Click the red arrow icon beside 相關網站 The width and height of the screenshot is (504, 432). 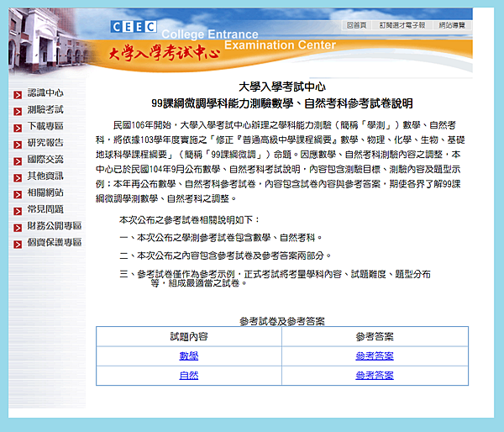click(18, 195)
